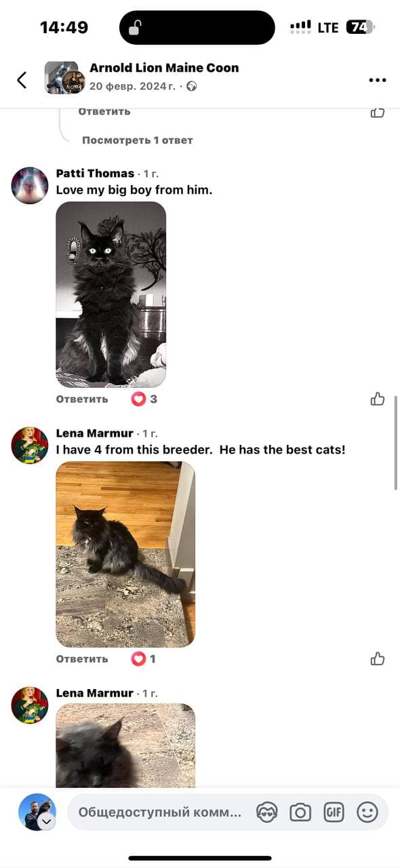
Task: Open Arnold Lion Maine Coon page name
Action: (x=164, y=68)
